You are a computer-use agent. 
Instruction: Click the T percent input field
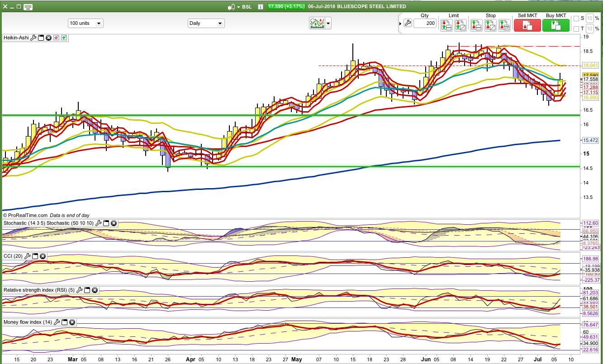589,29
